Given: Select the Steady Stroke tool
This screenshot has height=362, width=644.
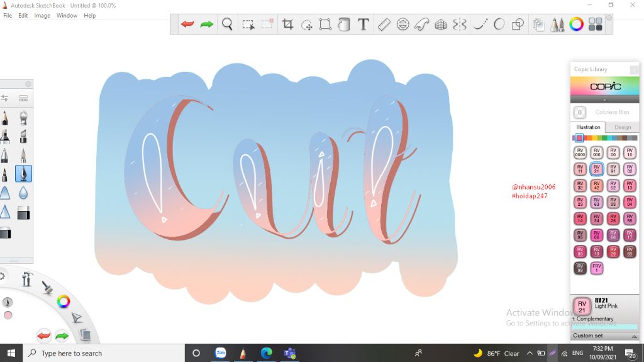Looking at the screenshot, I should click(480, 25).
